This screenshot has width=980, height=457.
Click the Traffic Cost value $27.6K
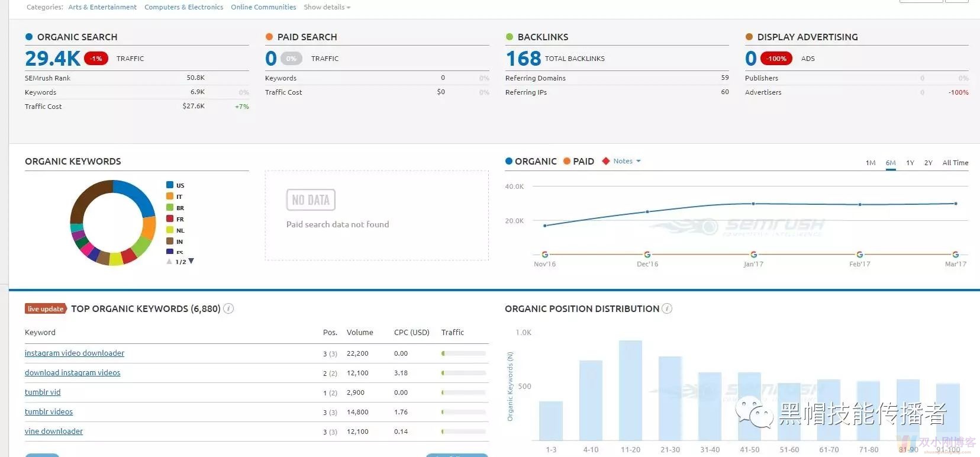[194, 106]
